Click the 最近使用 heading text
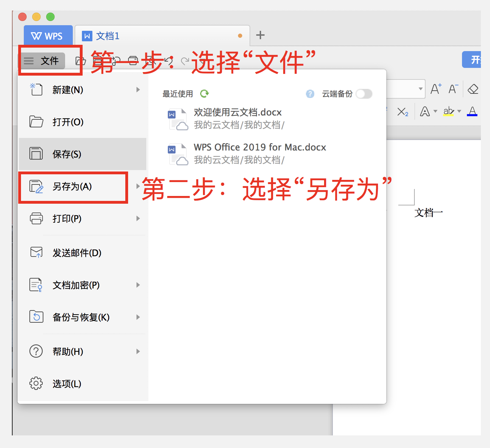 pos(178,94)
